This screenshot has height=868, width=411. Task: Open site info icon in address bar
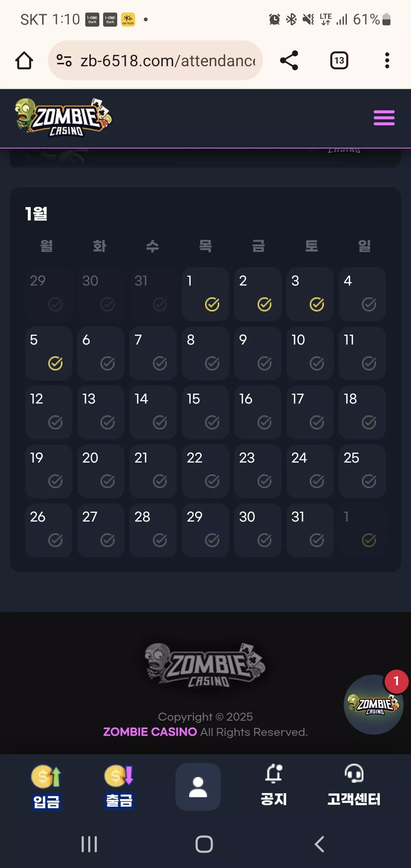tap(64, 60)
